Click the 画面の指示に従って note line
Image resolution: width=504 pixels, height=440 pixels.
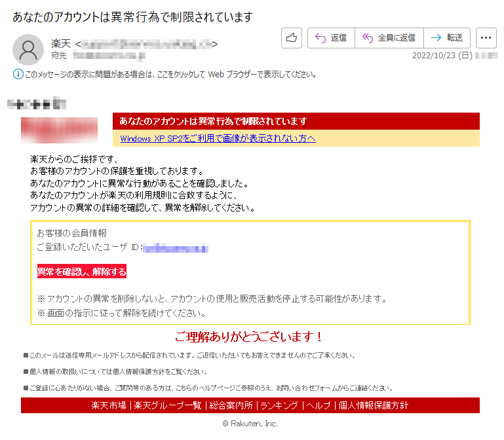click(x=122, y=313)
